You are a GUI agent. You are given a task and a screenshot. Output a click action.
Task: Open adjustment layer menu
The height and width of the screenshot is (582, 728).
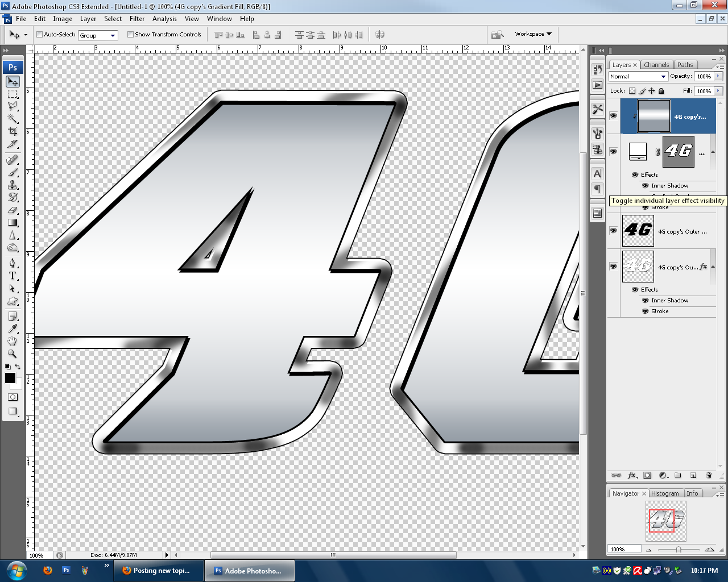coord(663,475)
